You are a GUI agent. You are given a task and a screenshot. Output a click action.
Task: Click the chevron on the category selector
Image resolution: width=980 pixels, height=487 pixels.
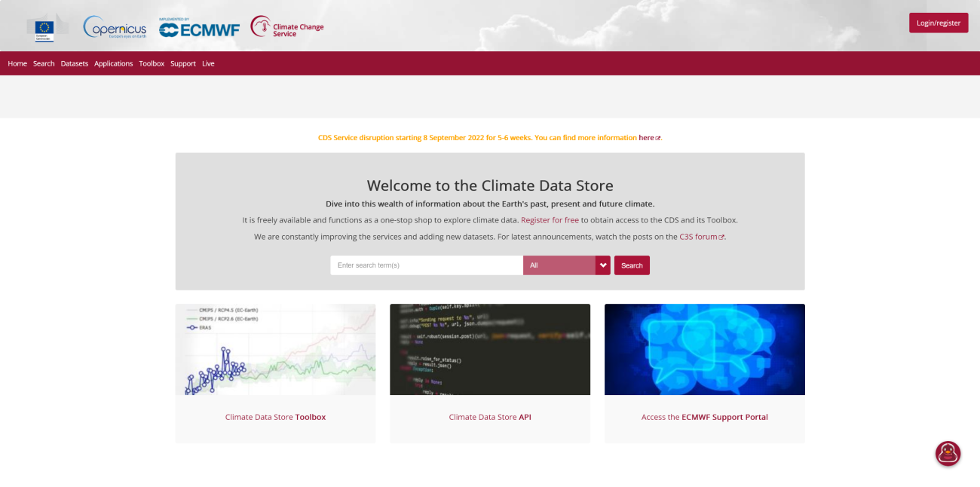click(602, 265)
